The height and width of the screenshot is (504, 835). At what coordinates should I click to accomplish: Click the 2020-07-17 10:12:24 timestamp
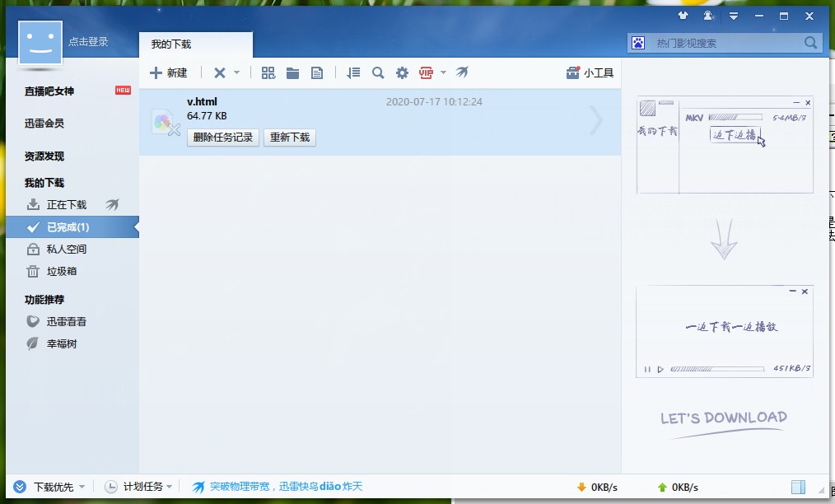coord(434,102)
